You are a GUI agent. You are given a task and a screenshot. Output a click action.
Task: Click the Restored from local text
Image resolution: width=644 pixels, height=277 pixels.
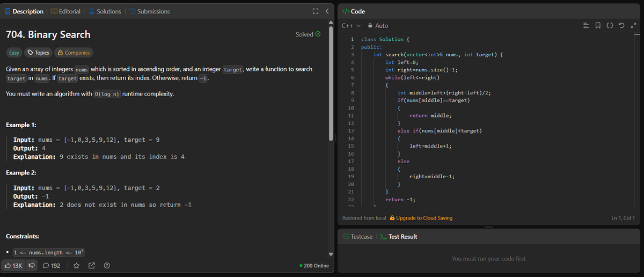364,218
